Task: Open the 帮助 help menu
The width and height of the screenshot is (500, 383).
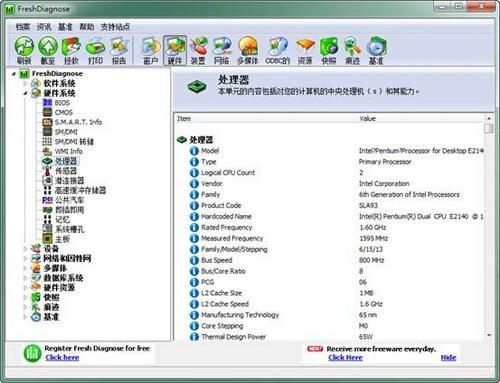Action: click(86, 27)
